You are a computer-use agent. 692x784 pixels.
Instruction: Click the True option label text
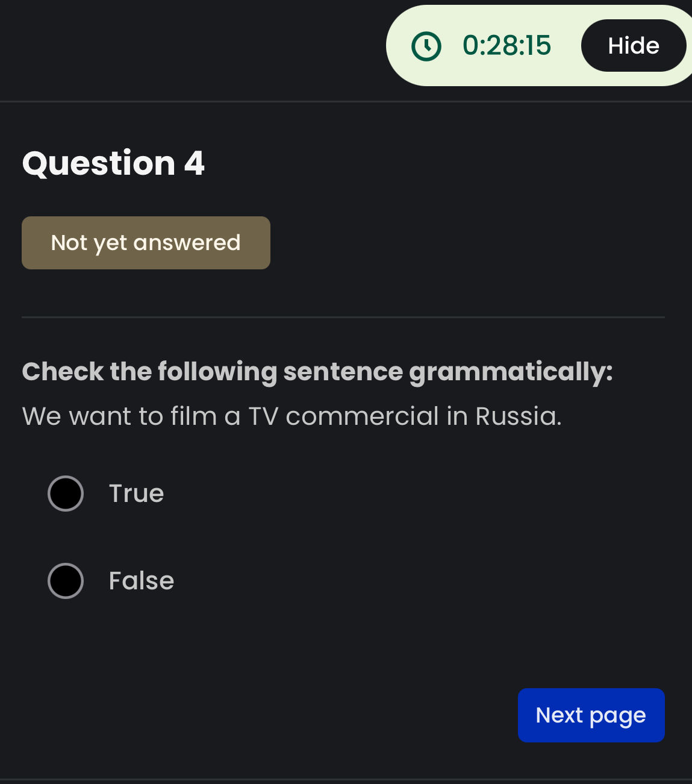(136, 493)
